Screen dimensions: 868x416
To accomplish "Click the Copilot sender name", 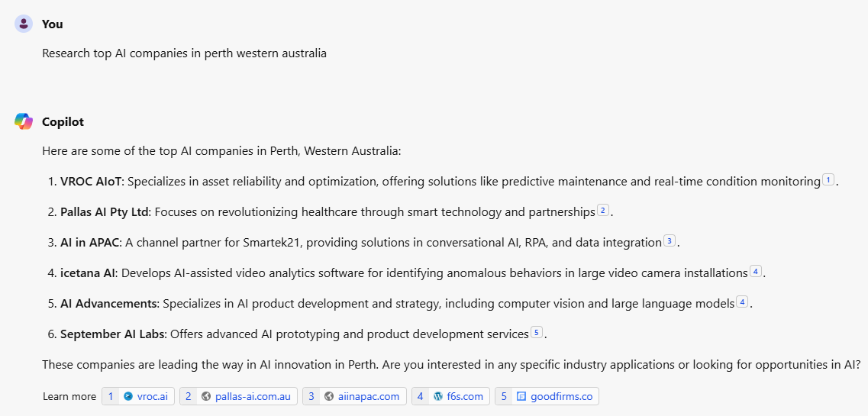I will [x=63, y=121].
